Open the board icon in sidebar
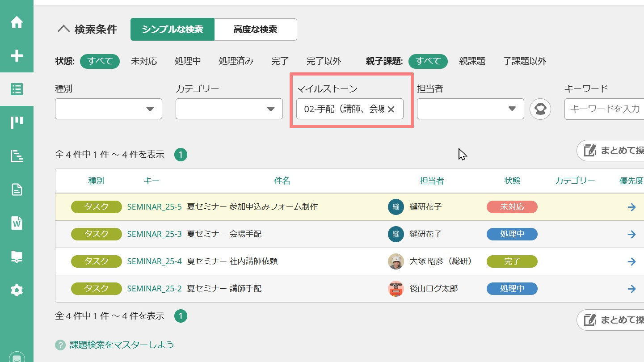644x362 pixels. pos(17,122)
